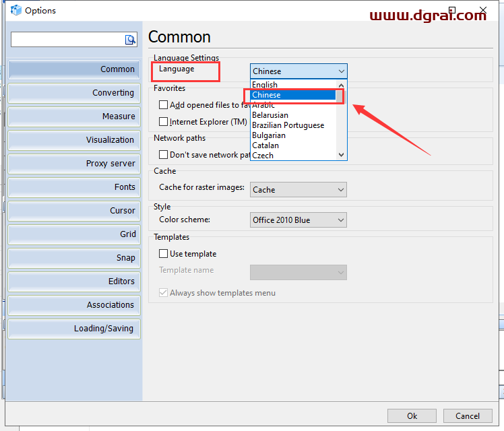Select Chinese in the language list
Viewport: 504px width, 431px height.
(x=292, y=95)
